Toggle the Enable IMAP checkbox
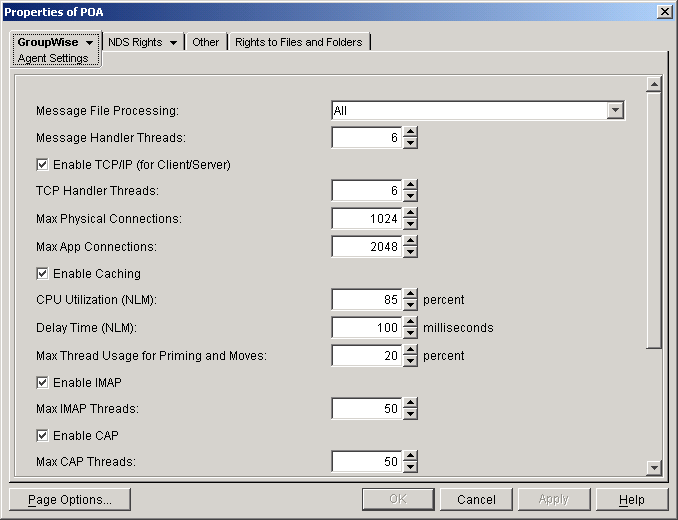This screenshot has height=520, width=678. click(x=42, y=383)
